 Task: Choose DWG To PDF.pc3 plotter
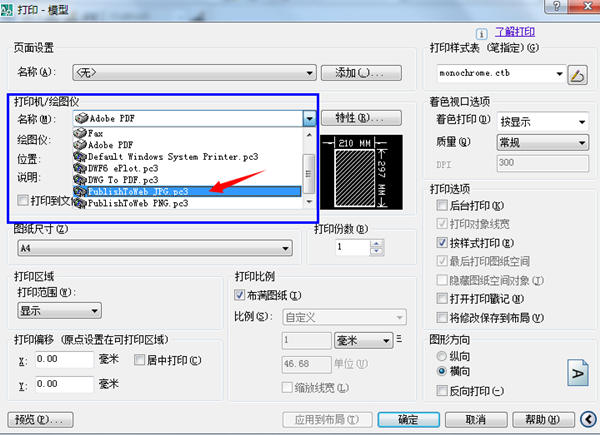(x=187, y=179)
